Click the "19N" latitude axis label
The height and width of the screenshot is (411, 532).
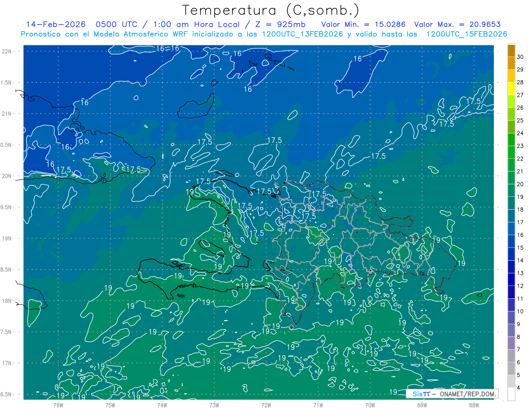[x=7, y=239]
